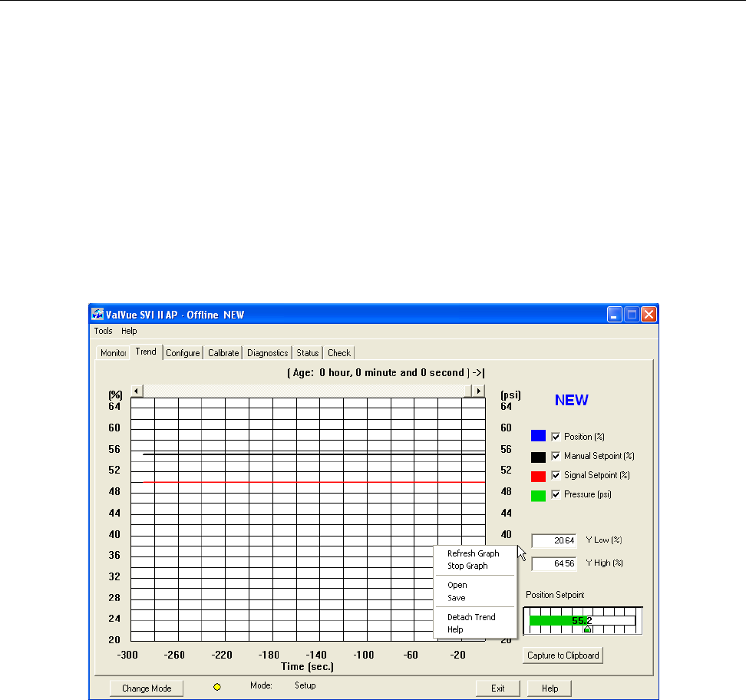Image resolution: width=746 pixels, height=700 pixels.
Task: Click the Exit button
Action: [497, 688]
